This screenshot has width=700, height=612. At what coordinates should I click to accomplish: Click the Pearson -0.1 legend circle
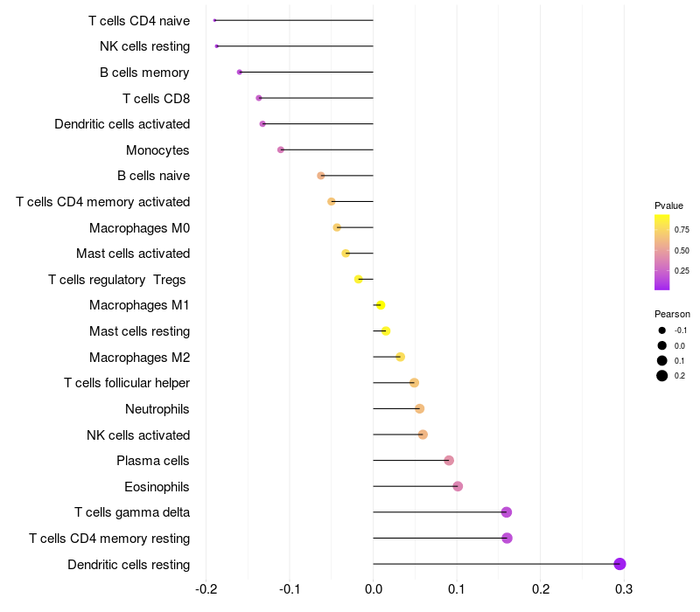[x=661, y=330]
